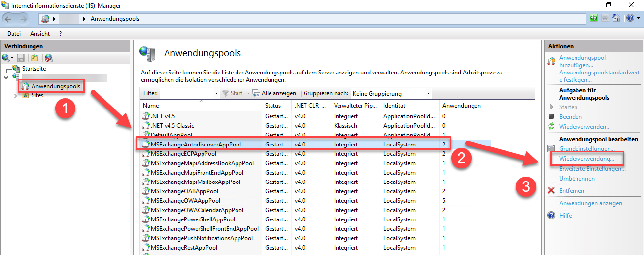
Task: Click Entfernen to remove the pool
Action: [572, 191]
